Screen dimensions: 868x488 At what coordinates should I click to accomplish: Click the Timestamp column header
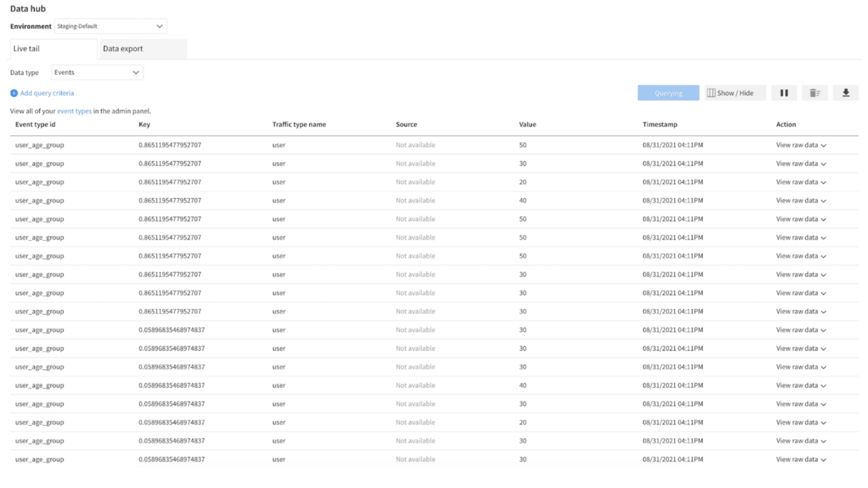coord(659,124)
